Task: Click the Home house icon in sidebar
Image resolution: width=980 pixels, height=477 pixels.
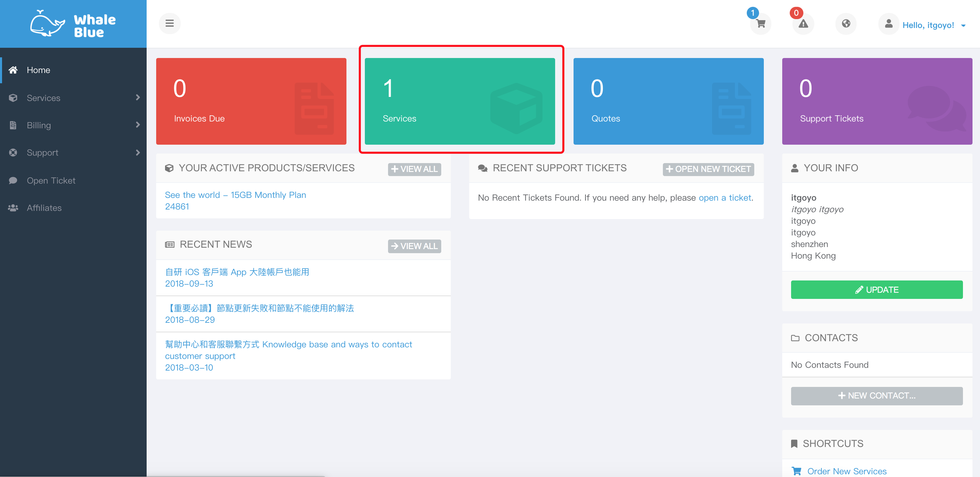Action: (x=13, y=70)
